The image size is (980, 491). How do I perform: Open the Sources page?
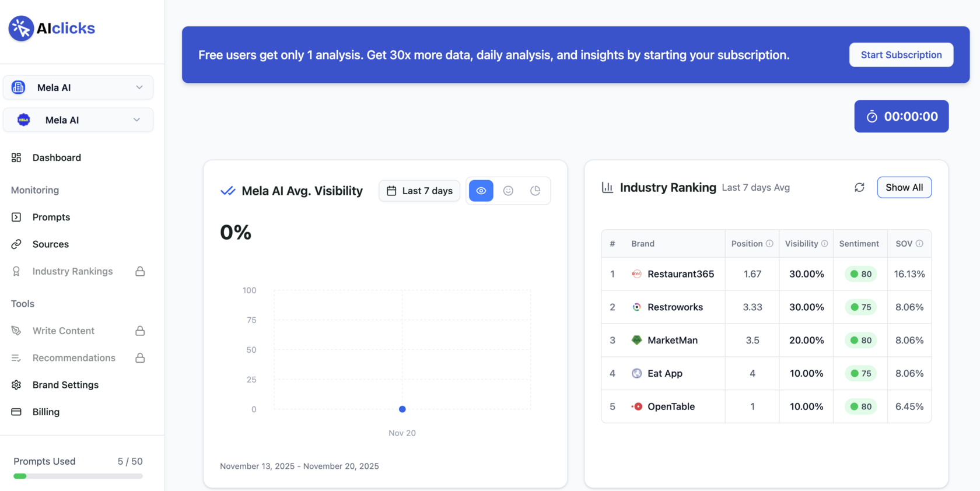[51, 244]
